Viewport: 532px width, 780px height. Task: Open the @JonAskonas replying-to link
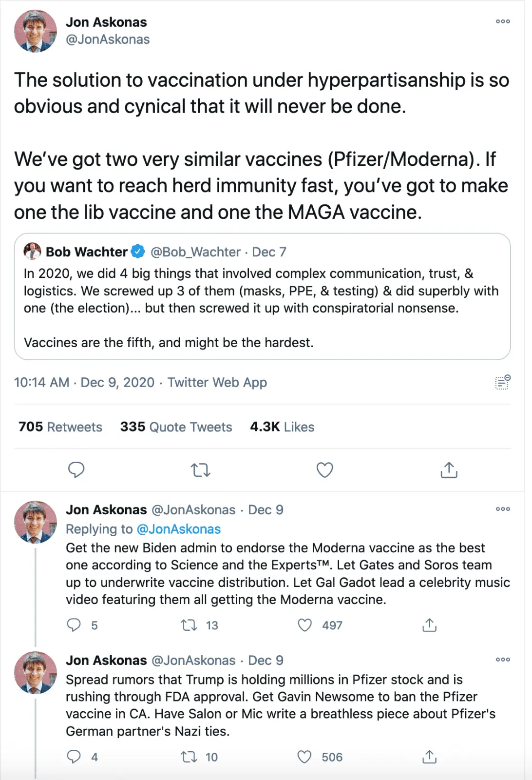tap(178, 529)
